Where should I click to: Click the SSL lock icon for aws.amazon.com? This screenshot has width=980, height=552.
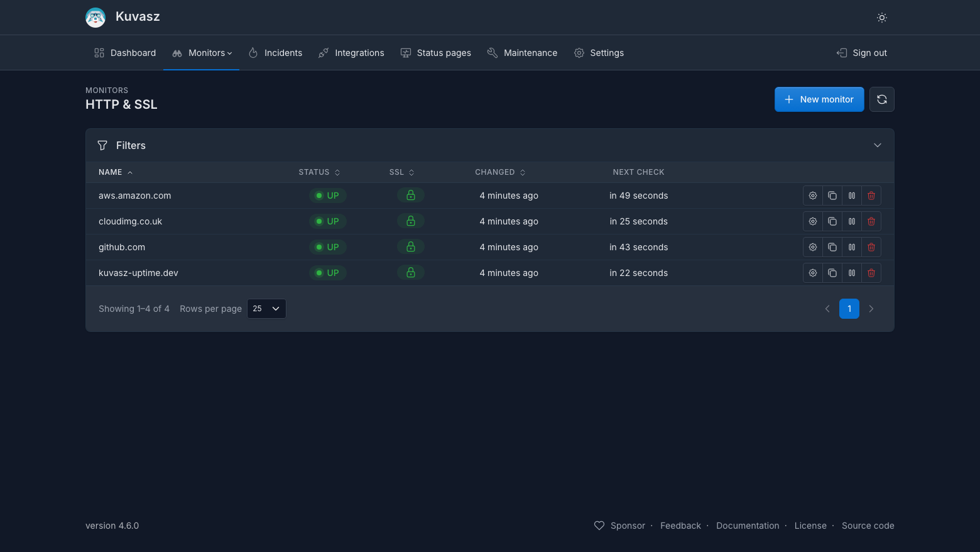[411, 196]
